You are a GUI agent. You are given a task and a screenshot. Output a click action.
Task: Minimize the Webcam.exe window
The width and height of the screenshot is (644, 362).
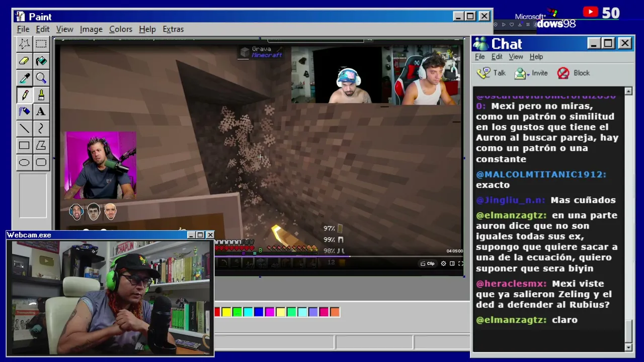coord(191,235)
